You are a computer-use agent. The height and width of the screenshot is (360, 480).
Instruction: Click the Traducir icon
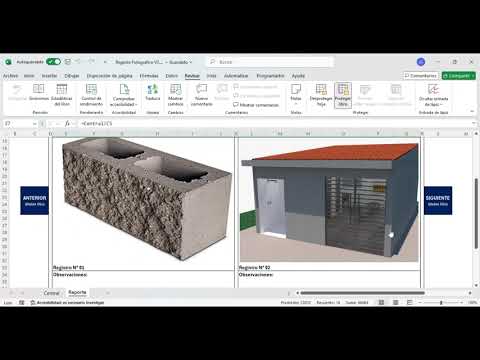tap(153, 93)
